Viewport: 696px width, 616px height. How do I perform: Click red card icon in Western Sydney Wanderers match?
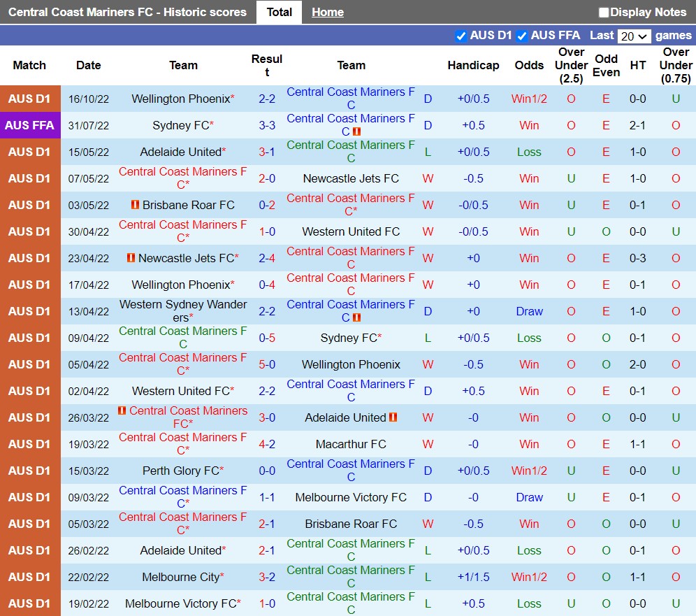pos(356,317)
